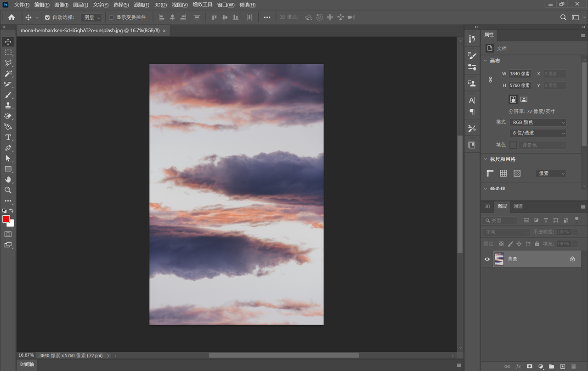Select the Rectangular Marquee tool

(x=8, y=53)
